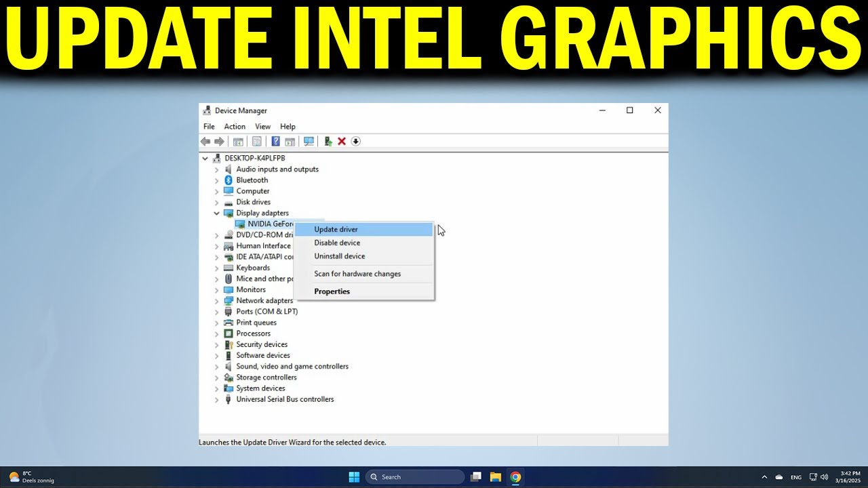Open the View menu
This screenshot has width=868, height=488.
(262, 127)
